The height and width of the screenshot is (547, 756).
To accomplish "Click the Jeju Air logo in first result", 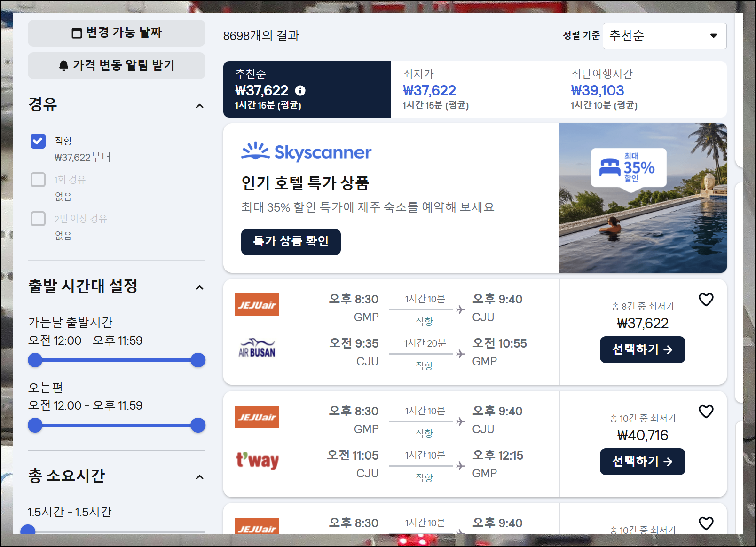I will point(257,305).
